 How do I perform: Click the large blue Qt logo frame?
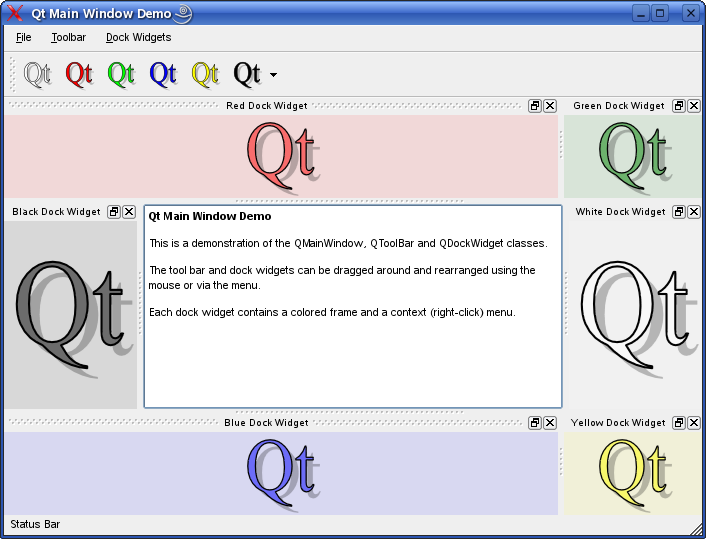[x=281, y=473]
